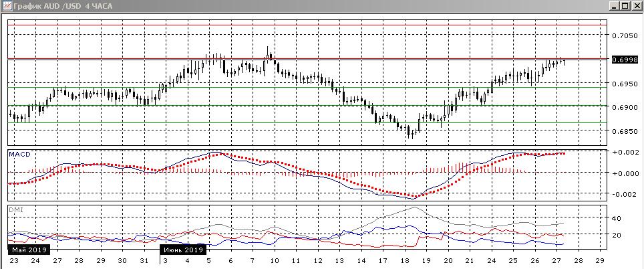
Task: Click the 0.6850 price scale label
Action: click(625, 132)
